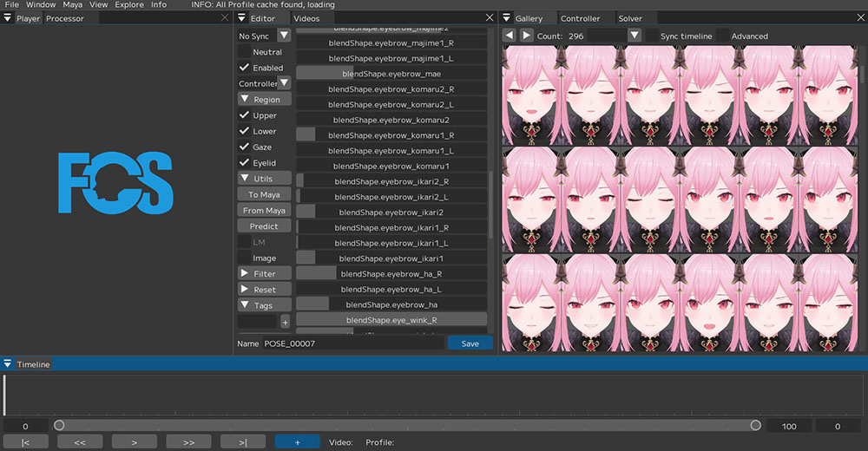Click the tag name input field
Image resolution: width=868 pixels, height=451 pixels.
[258, 322]
